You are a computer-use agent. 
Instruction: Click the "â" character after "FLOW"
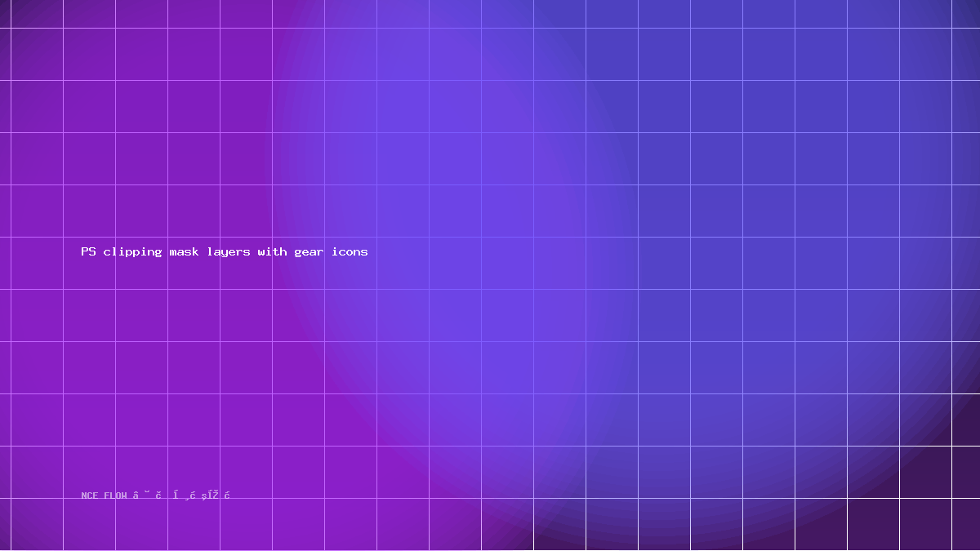136,495
